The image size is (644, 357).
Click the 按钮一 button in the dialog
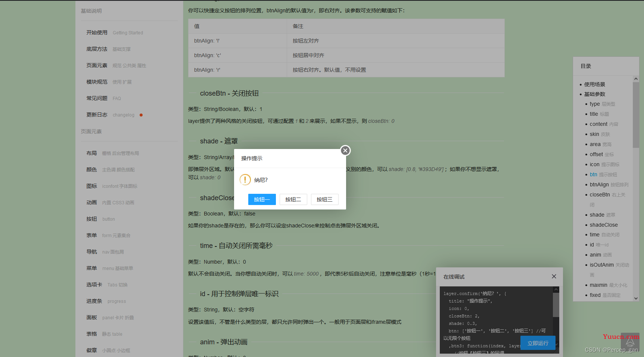point(262,199)
